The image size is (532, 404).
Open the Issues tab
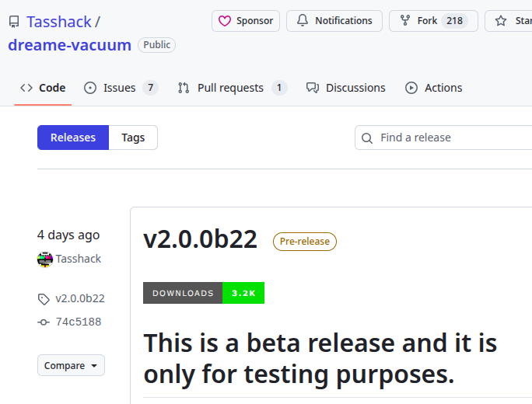coord(121,88)
